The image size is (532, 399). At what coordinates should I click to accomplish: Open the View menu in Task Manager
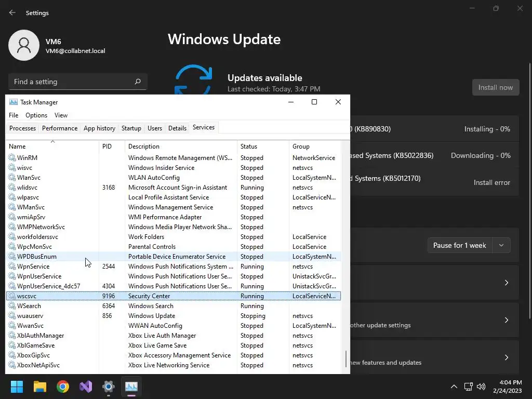[61, 115]
